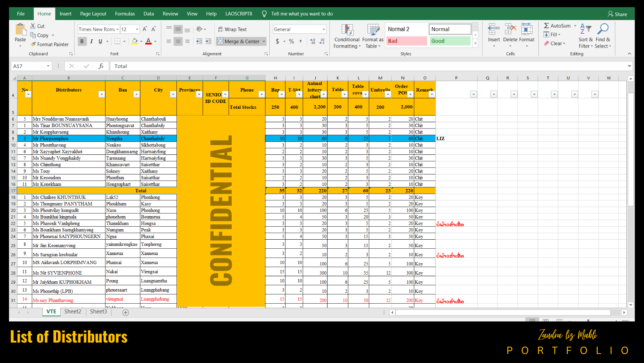Toggle middle vertical alignment
644x363 pixels.
click(x=178, y=29)
